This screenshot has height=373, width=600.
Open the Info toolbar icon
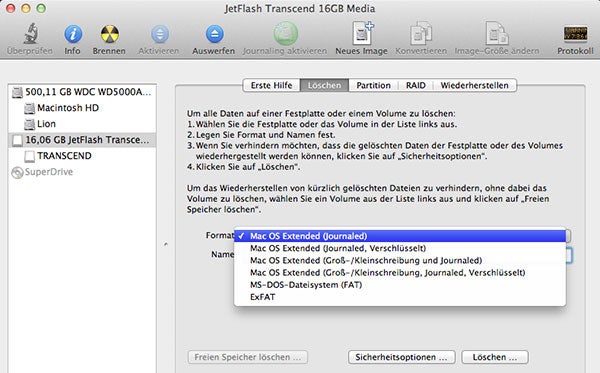click(x=73, y=34)
